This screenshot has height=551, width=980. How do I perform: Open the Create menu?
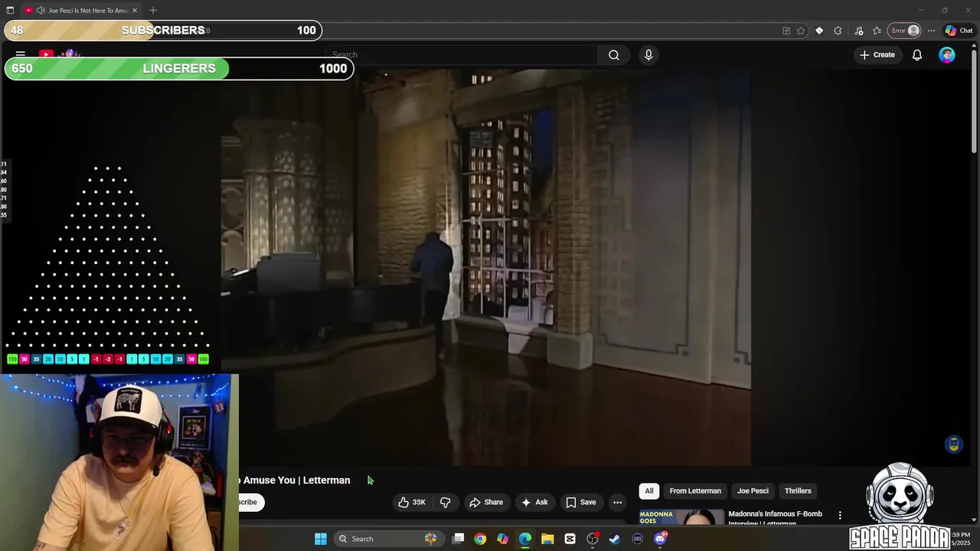(877, 54)
